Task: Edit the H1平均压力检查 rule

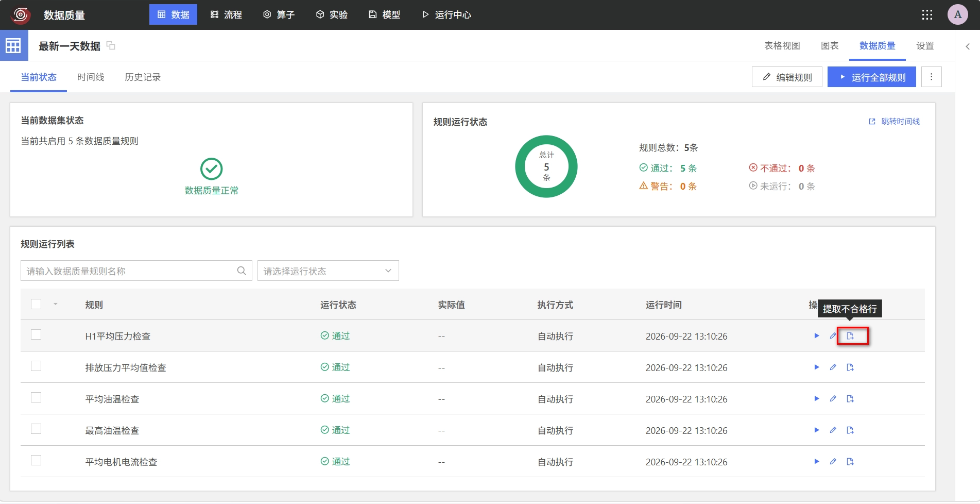Action: [x=833, y=335]
